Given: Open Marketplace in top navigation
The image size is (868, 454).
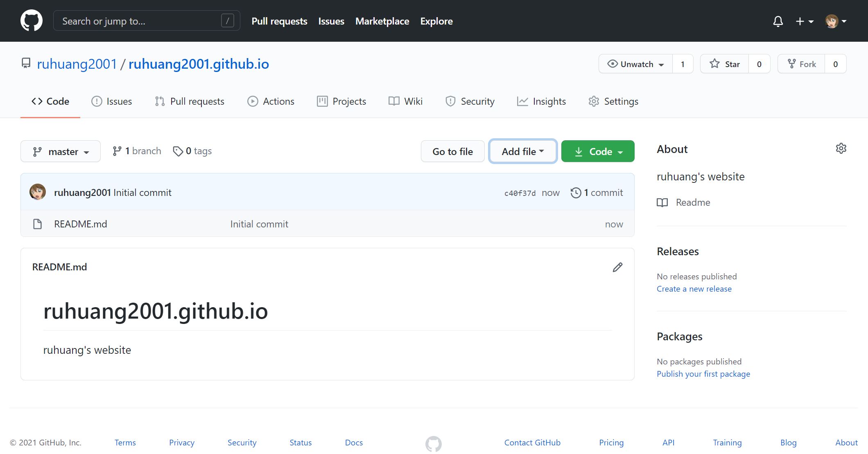Looking at the screenshot, I should [382, 21].
